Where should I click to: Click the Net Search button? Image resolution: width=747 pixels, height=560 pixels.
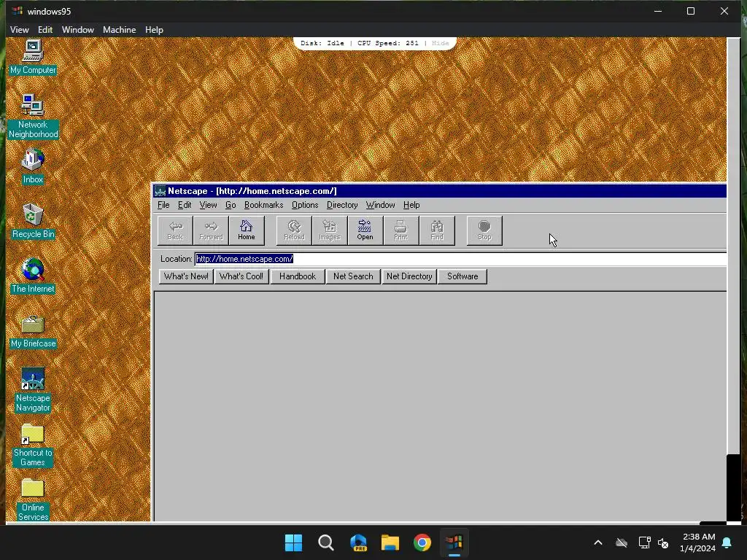pyautogui.click(x=353, y=276)
